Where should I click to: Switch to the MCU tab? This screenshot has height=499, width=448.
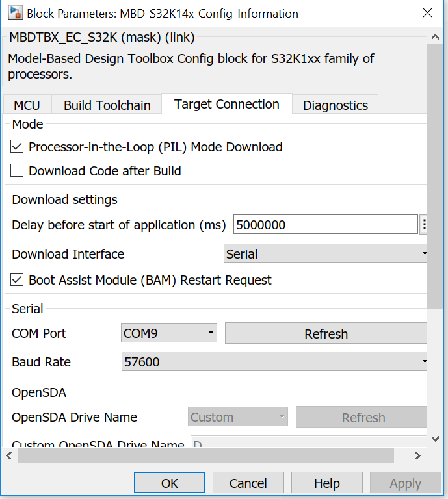pyautogui.click(x=27, y=105)
